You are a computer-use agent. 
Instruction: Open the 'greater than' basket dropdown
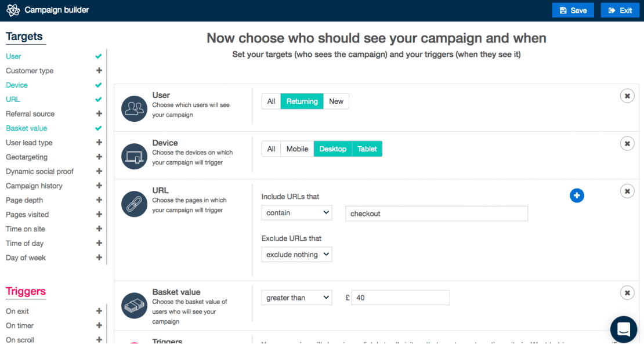296,298
